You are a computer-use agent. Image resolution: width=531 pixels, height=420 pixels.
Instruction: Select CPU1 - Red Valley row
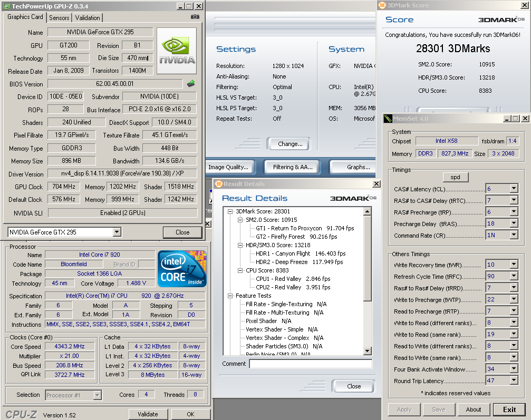coord(293,279)
